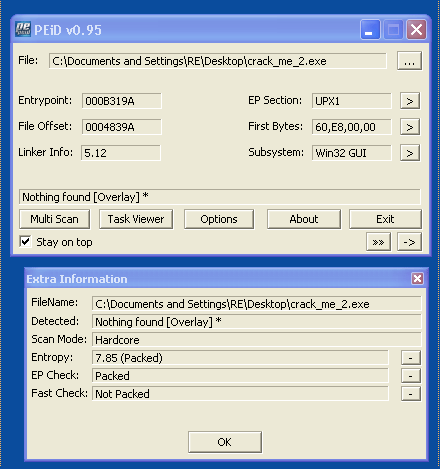Click the PEiD application icon in title bar
The height and width of the screenshot is (469, 440).
(23, 30)
